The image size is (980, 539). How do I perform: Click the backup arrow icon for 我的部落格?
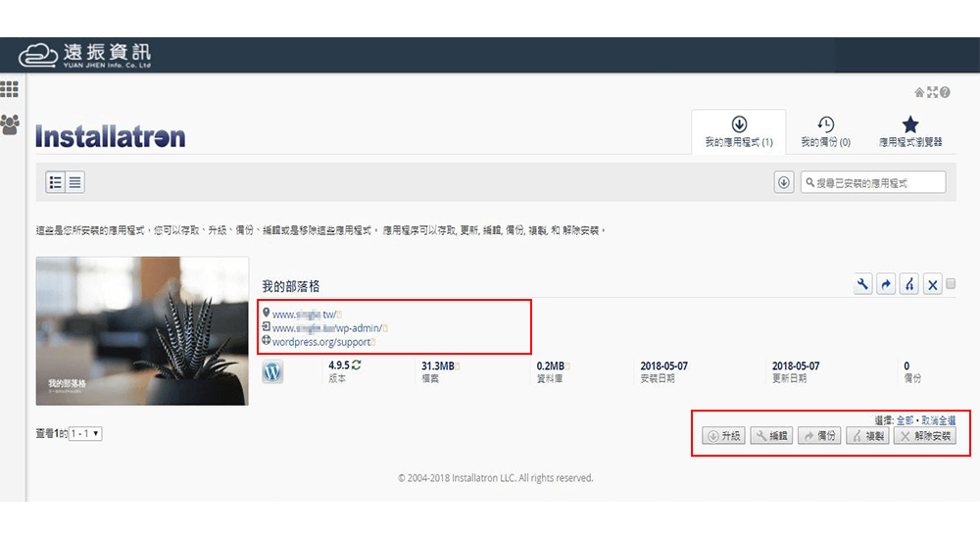pyautogui.click(x=886, y=284)
